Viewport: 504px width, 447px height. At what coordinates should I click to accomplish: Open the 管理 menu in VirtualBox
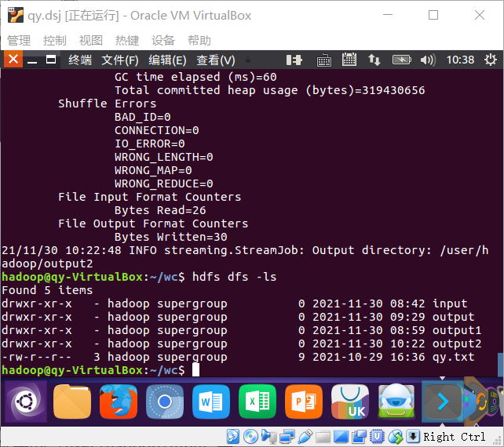[19, 41]
